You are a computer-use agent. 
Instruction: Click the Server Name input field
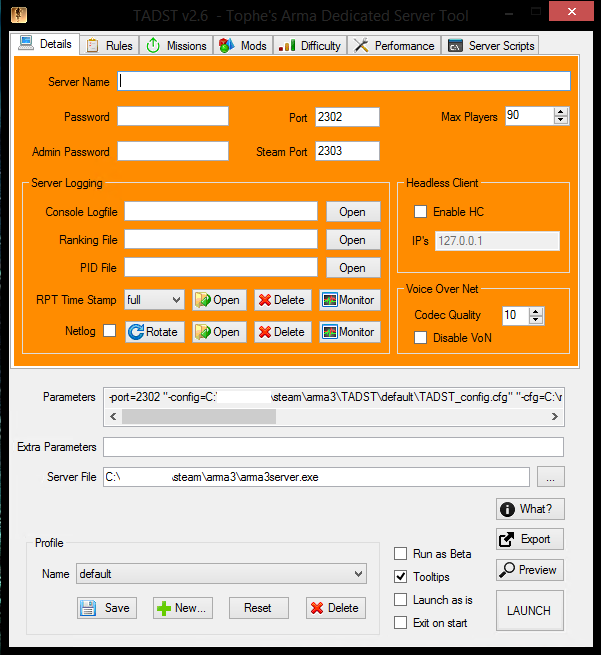(x=344, y=81)
